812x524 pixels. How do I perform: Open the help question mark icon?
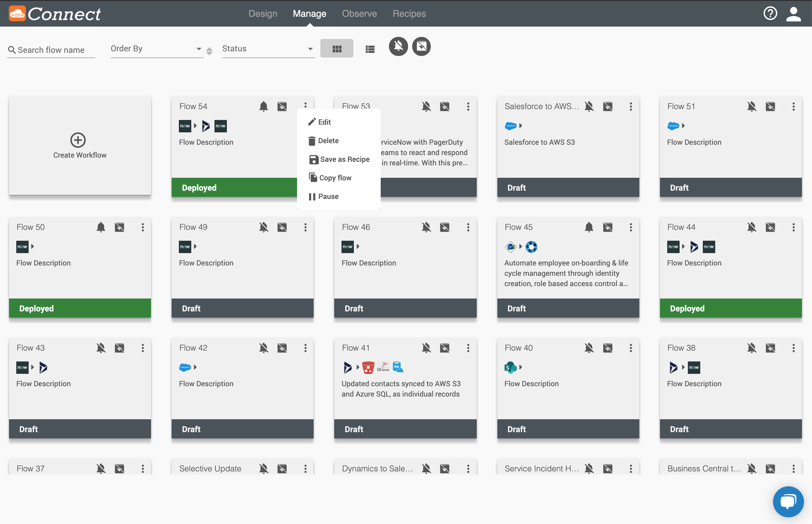point(770,14)
